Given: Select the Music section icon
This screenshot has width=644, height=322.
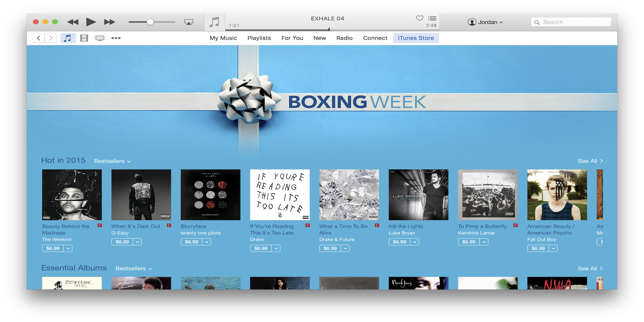Looking at the screenshot, I should point(68,38).
